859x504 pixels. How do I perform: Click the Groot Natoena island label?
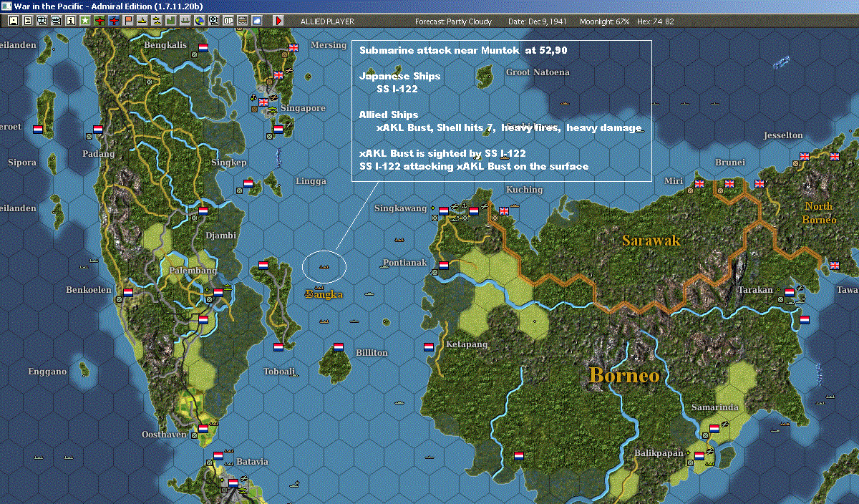538,72
